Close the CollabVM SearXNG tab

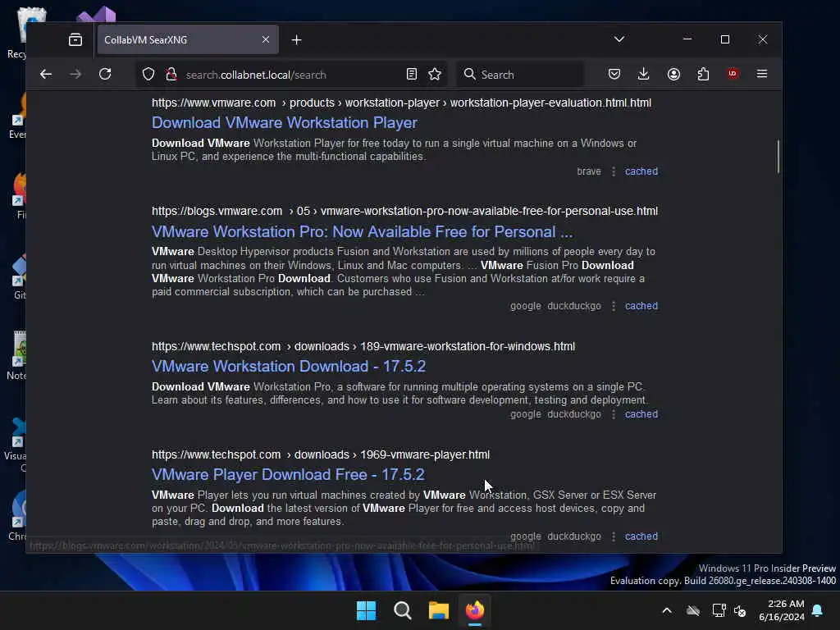pos(266,39)
